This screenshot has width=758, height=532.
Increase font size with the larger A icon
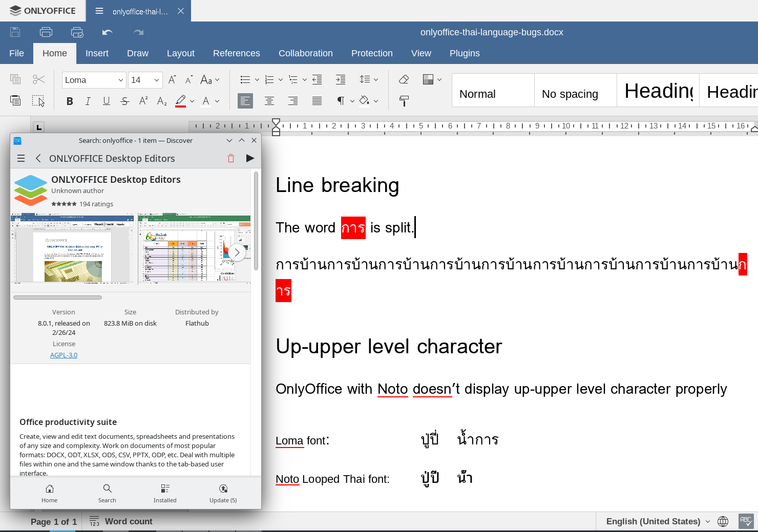[172, 80]
